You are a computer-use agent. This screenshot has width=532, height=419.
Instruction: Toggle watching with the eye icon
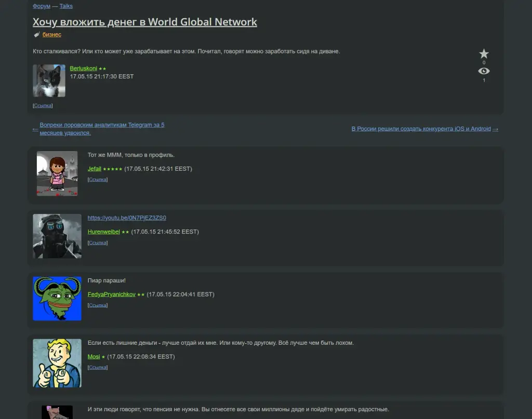click(x=484, y=71)
